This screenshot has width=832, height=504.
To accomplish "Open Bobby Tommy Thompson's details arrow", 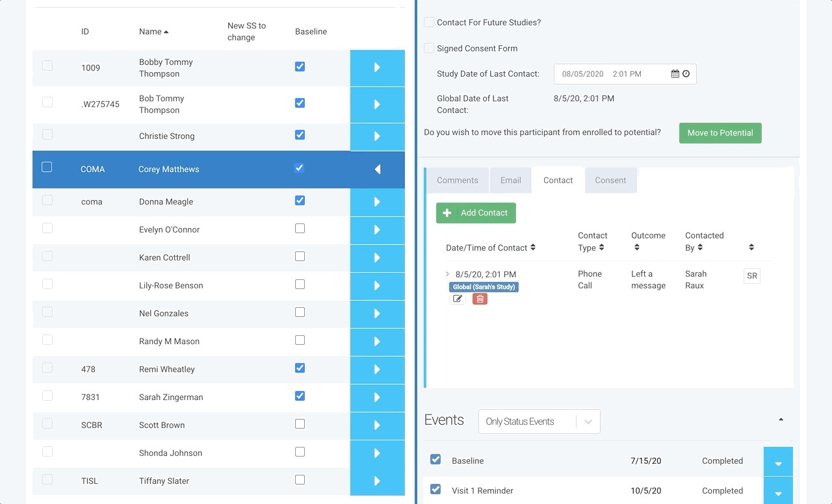I will (x=377, y=68).
